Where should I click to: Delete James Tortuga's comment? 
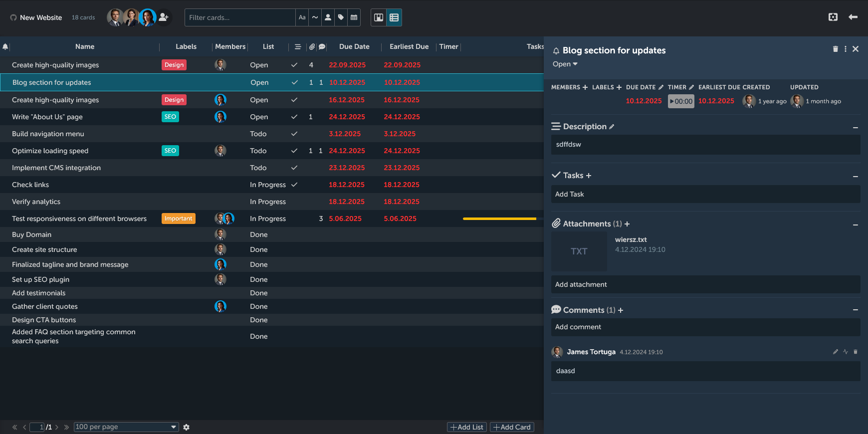pyautogui.click(x=856, y=352)
